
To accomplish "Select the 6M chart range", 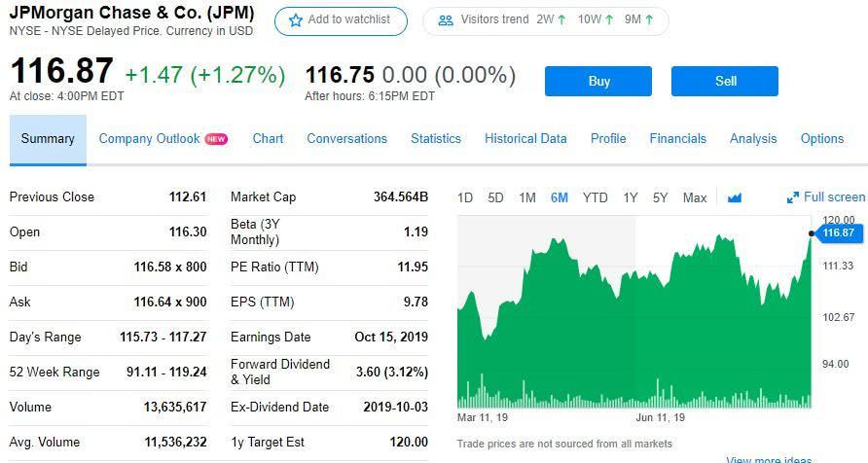I will 559,197.
